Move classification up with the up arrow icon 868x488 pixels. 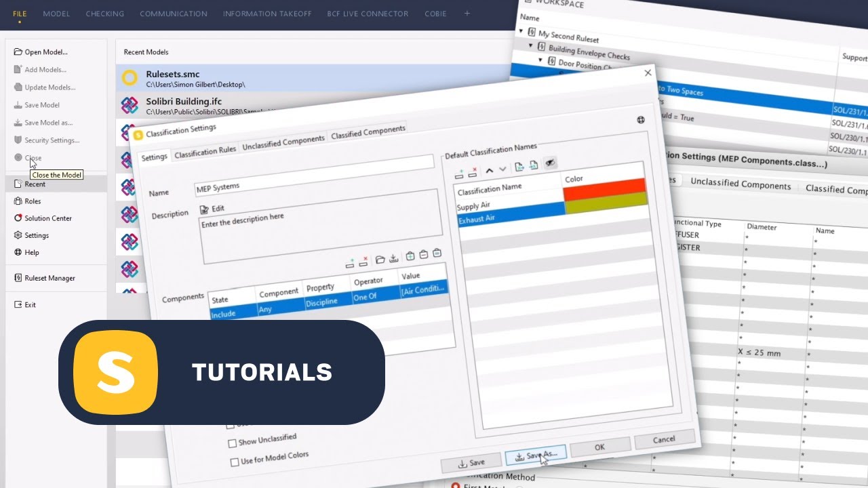(x=490, y=170)
